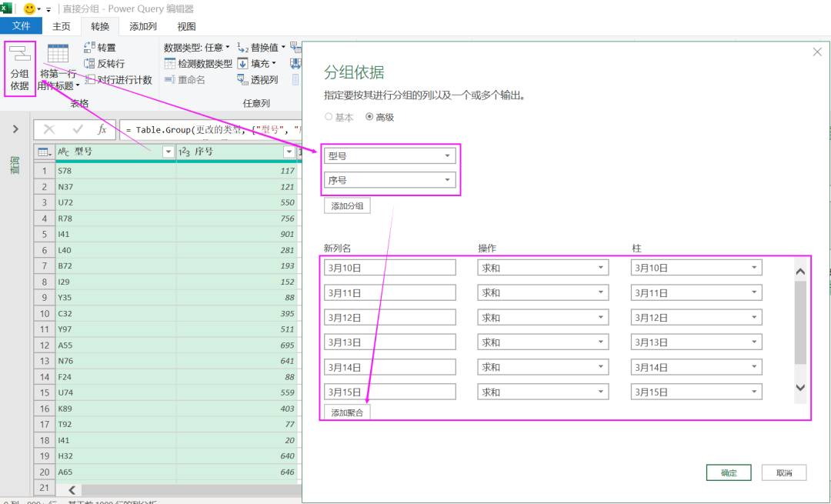Click the 3月15日 new column name field
Viewport: 831px width, 504px height.
pos(390,392)
